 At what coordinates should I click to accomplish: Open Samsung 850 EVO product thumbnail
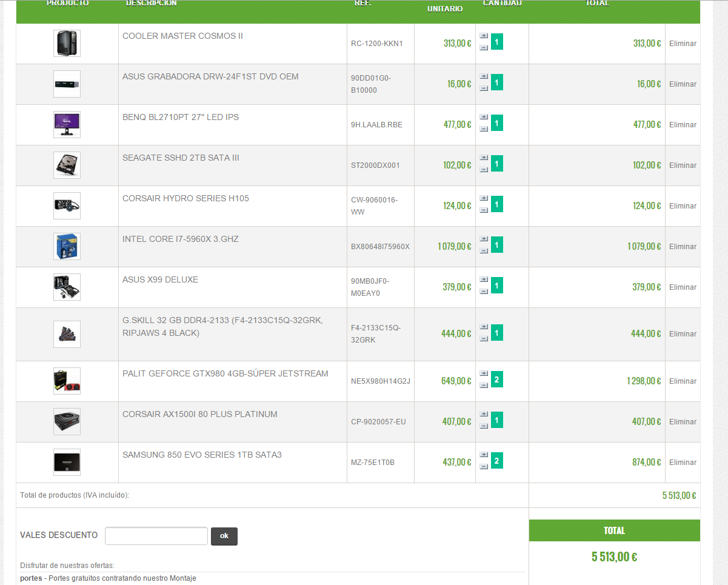pos(67,463)
